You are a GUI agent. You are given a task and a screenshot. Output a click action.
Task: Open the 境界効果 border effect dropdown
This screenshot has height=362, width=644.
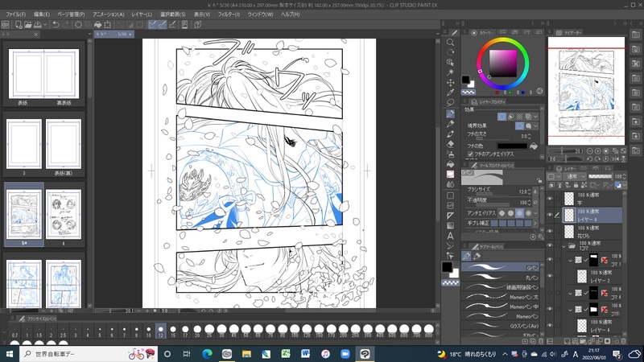[x=535, y=126]
